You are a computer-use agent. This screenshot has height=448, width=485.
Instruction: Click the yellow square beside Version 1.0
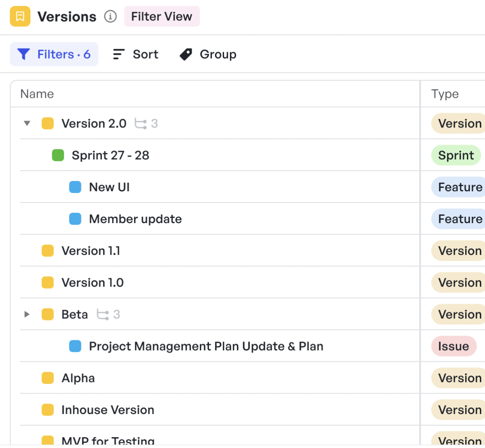48,283
